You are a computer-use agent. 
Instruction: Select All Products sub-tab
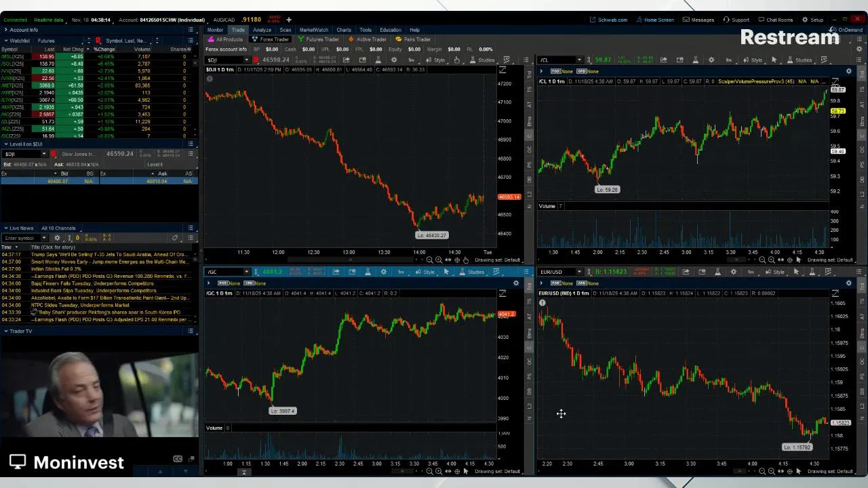(226, 39)
